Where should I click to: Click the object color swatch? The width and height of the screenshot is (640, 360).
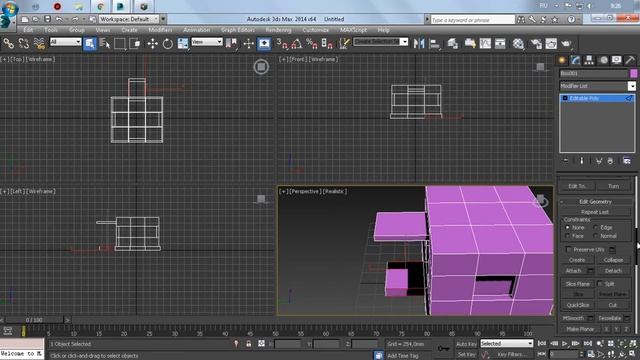(x=633, y=73)
